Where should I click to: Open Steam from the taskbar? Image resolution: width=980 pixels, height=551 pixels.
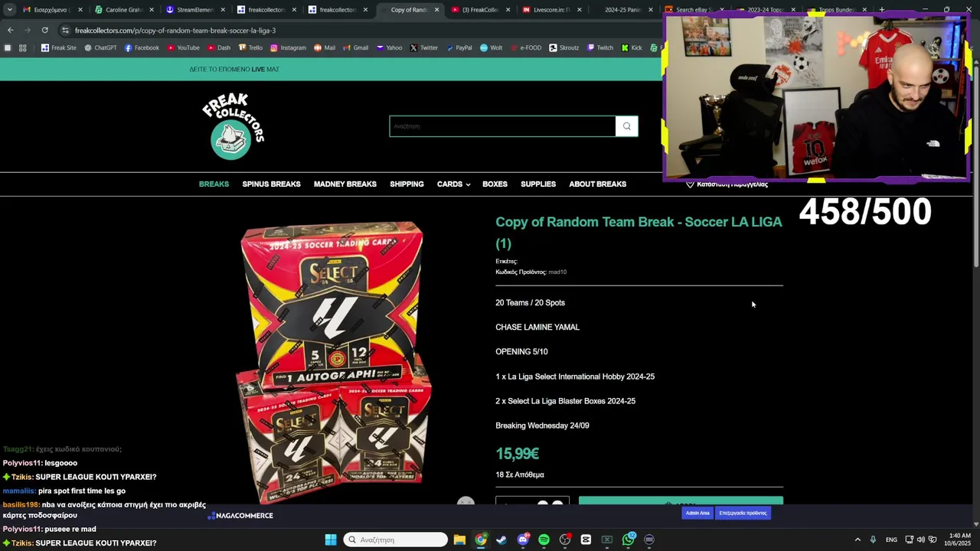tap(501, 540)
